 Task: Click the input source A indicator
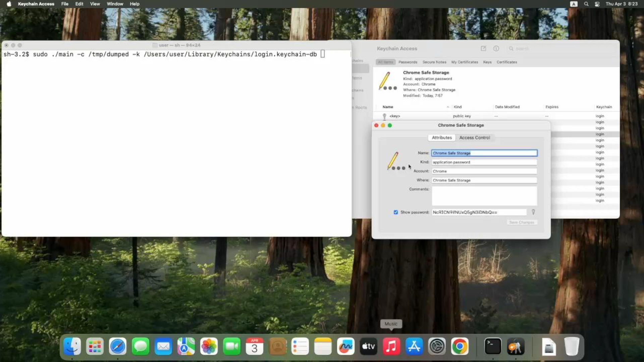[574, 4]
